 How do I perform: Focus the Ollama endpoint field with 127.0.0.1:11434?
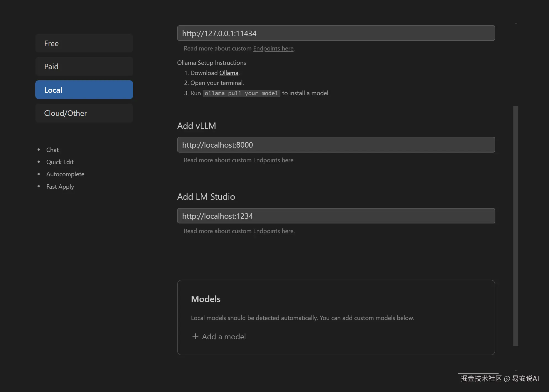tap(336, 33)
